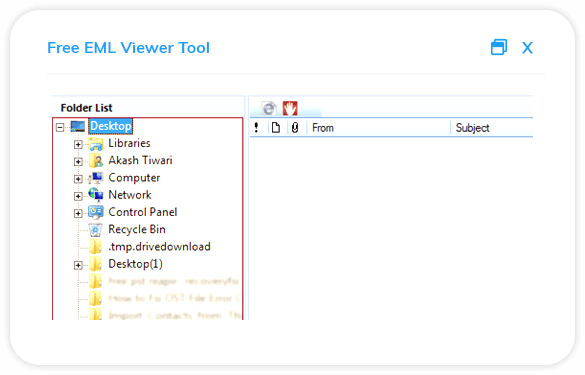
Task: Click the restore window icon at top right
Action: point(499,47)
